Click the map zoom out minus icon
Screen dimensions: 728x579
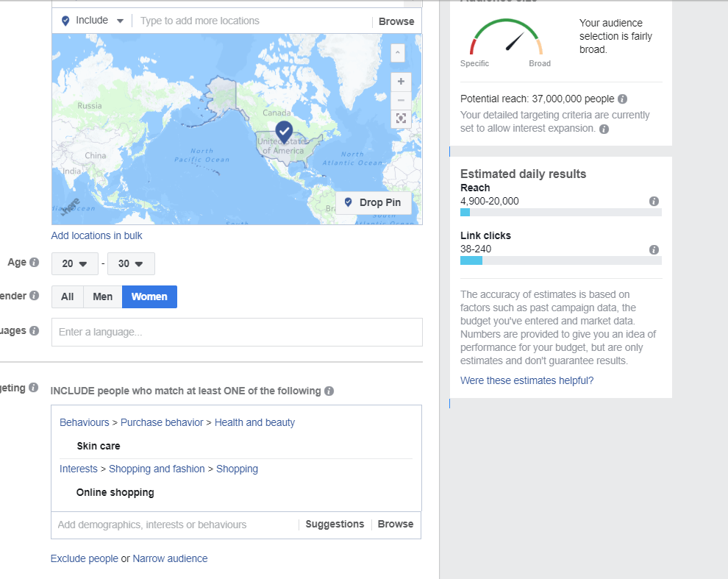(401, 100)
